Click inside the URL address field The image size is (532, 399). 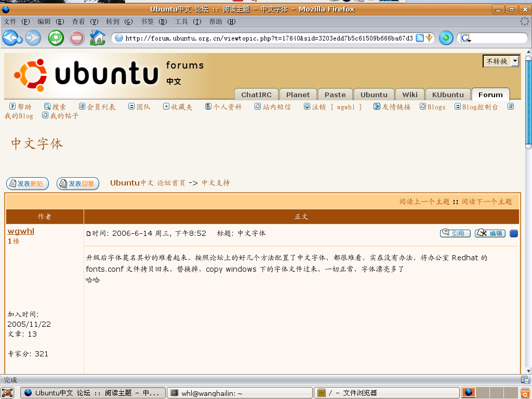[269, 38]
